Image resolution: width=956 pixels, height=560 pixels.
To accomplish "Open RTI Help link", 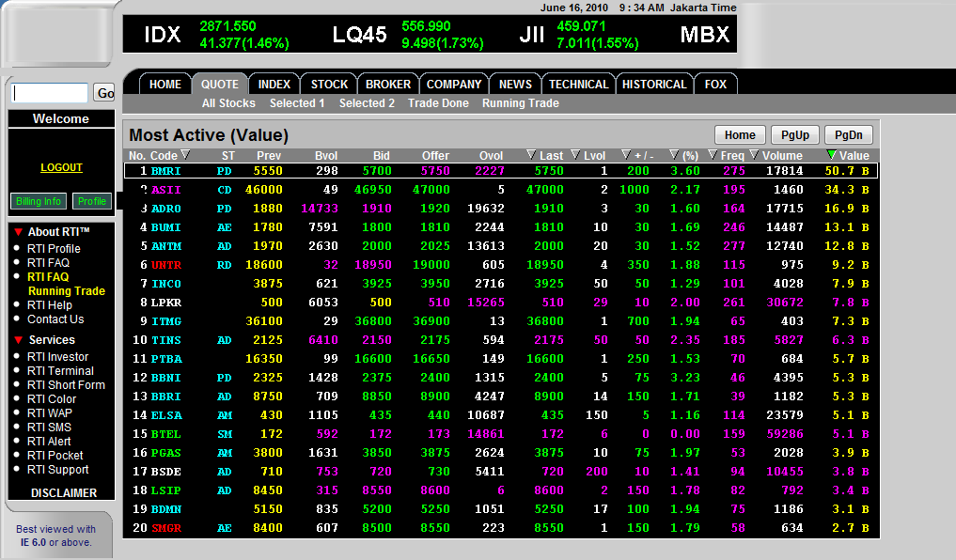I will click(x=50, y=304).
